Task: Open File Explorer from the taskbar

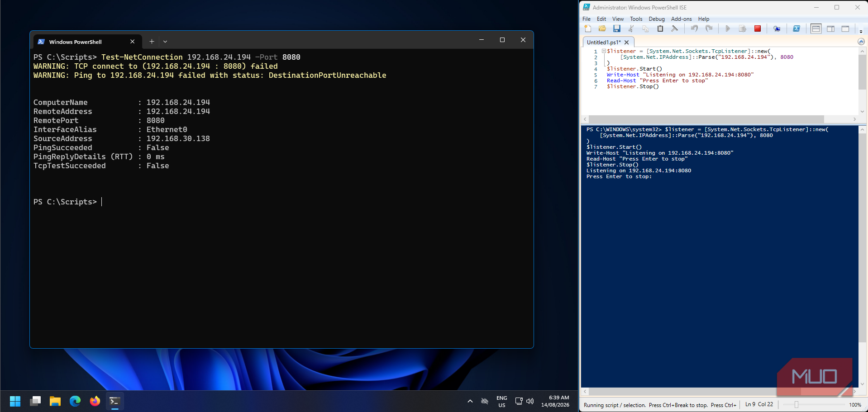Action: (55, 401)
